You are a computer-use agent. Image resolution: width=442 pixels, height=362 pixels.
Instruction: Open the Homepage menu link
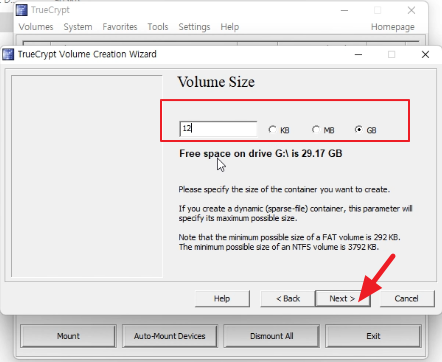393,27
